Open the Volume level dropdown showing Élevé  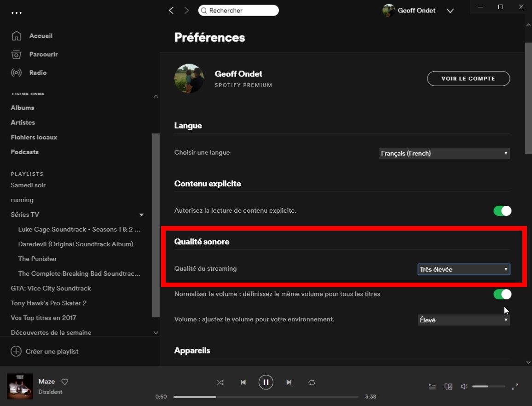pyautogui.click(x=464, y=320)
